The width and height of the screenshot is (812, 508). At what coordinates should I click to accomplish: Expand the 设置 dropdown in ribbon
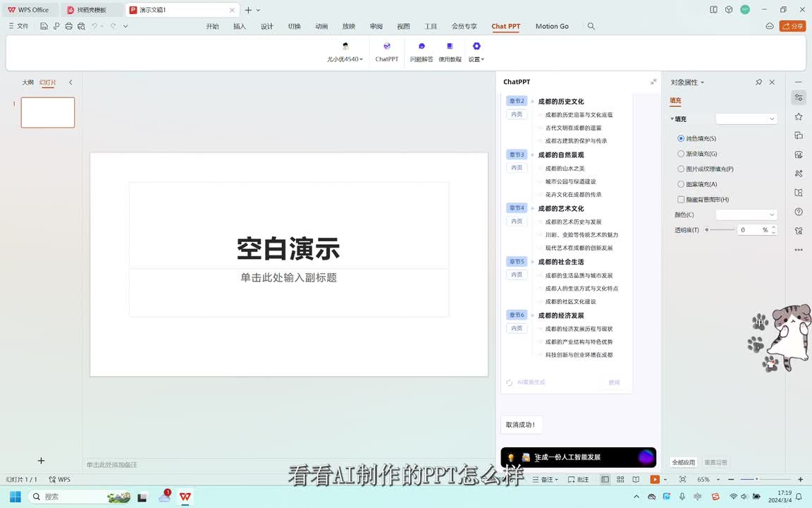[x=476, y=59]
